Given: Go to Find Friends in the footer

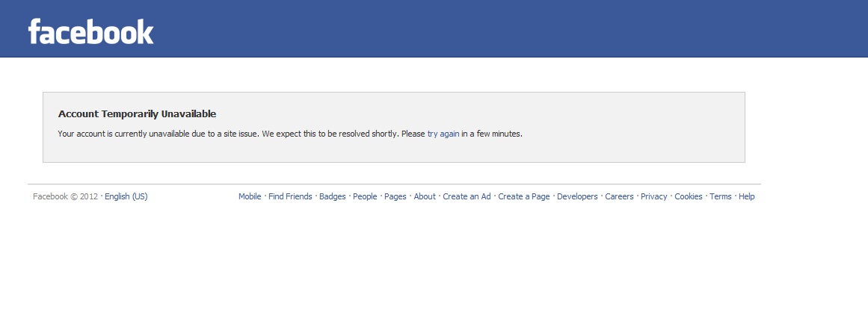Looking at the screenshot, I should (x=290, y=197).
